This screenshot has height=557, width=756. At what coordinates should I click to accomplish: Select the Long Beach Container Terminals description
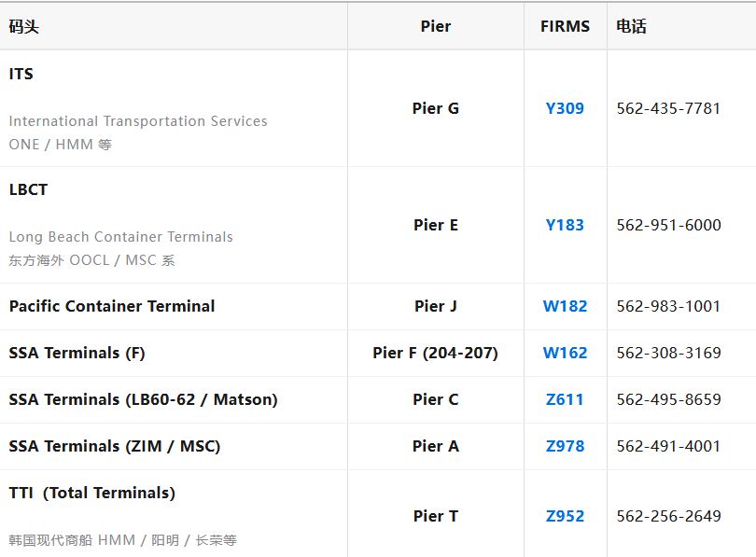coord(121,237)
